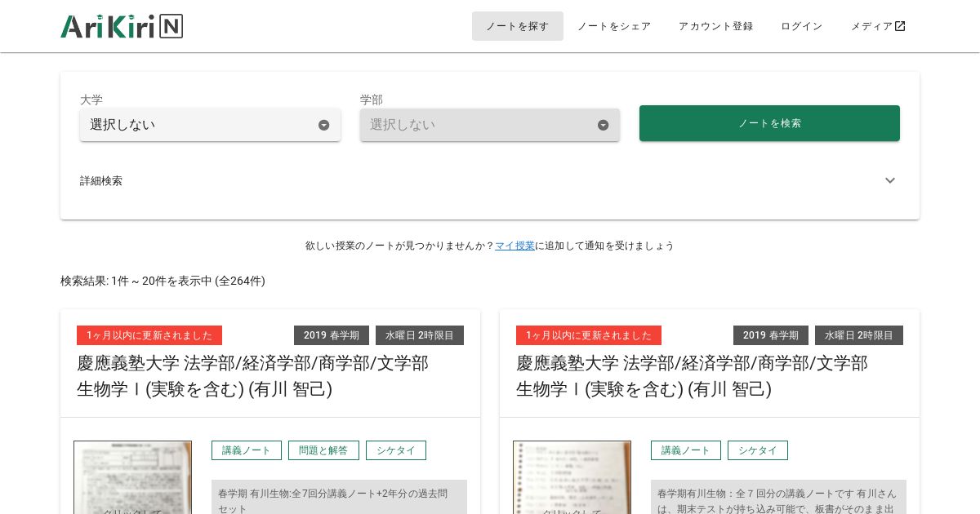The width and height of the screenshot is (980, 514).
Task: Click the updated badge on the first card
Action: pyautogui.click(x=149, y=335)
